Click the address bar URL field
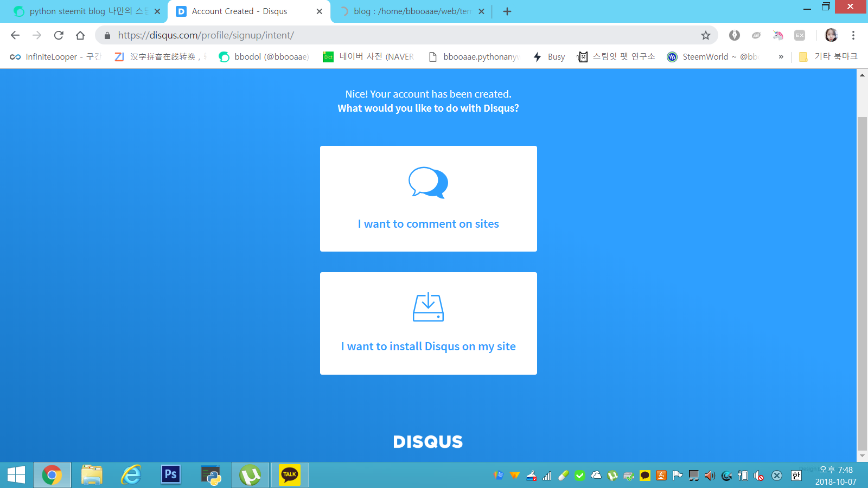The image size is (868, 488). [x=406, y=35]
